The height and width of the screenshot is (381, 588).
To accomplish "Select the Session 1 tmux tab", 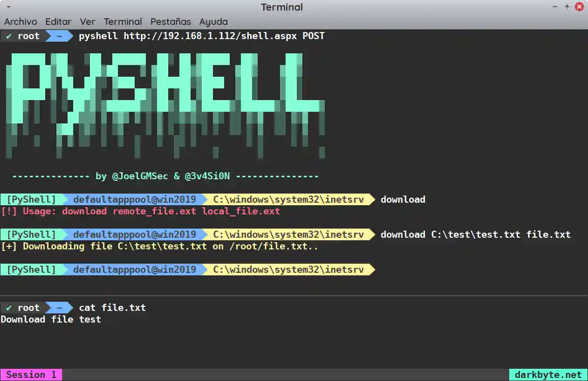I will [31, 374].
